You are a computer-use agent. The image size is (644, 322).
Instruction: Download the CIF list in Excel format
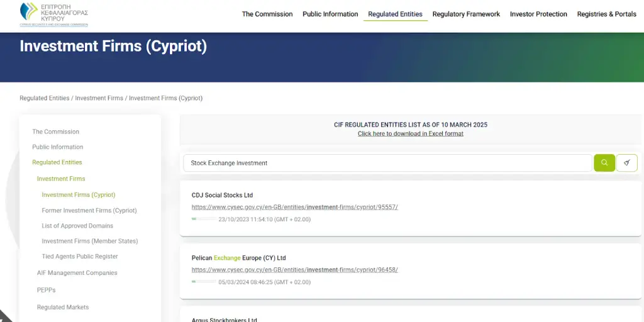point(410,133)
